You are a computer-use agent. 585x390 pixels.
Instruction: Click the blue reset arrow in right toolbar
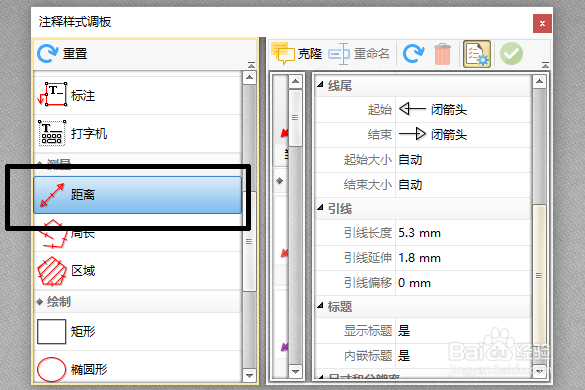pos(413,54)
